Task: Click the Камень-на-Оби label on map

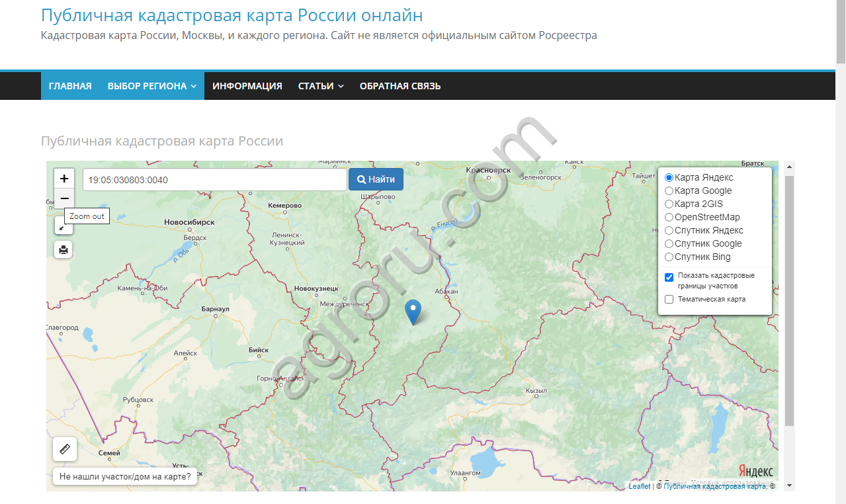Action: (x=143, y=288)
